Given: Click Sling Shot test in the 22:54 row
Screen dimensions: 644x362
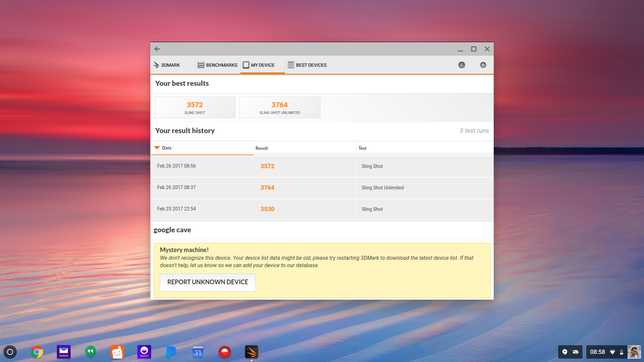Looking at the screenshot, I should tap(372, 209).
